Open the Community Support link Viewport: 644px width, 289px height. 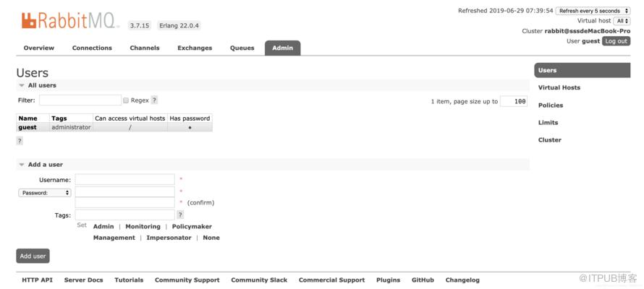coord(187,280)
